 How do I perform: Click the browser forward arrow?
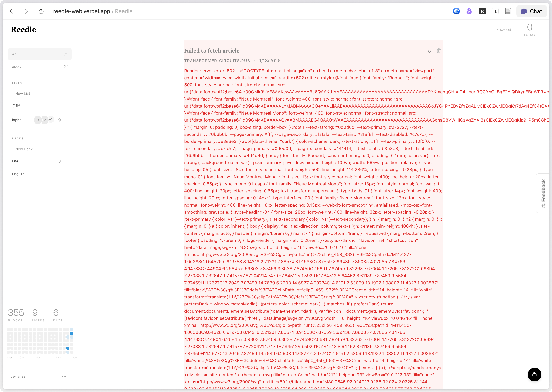[x=26, y=11]
